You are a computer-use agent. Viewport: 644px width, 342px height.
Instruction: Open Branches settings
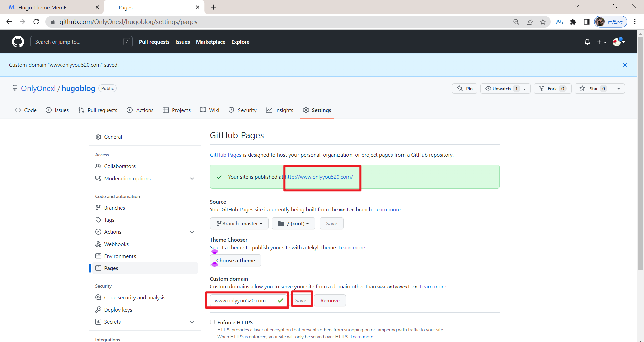[x=145, y=208]
